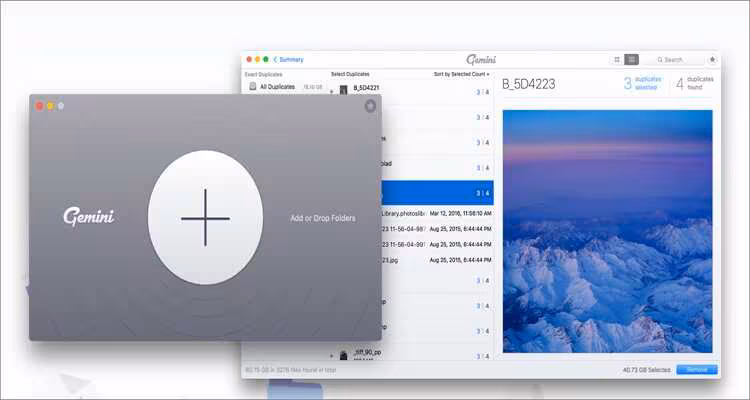Image resolution: width=750 pixels, height=400 pixels.
Task: Click the star icon in the gray Gemini window
Action: tap(370, 106)
